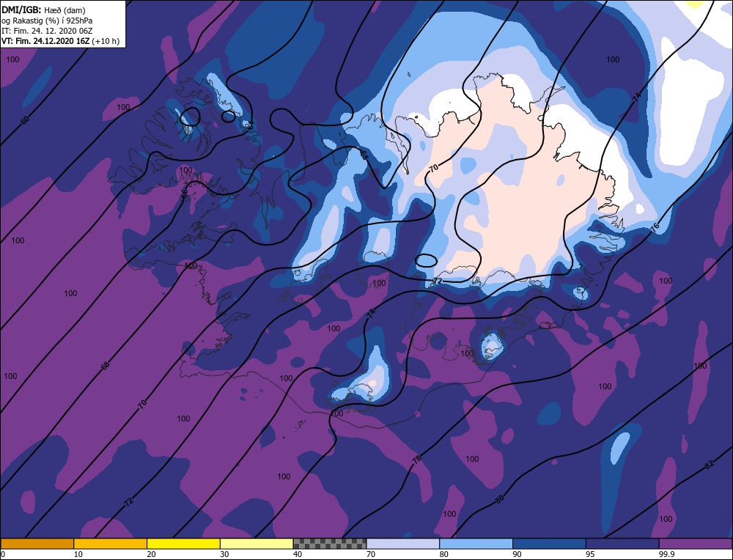This screenshot has width=733, height=560.
Task: Click the contour label '82'
Action: 709,465
